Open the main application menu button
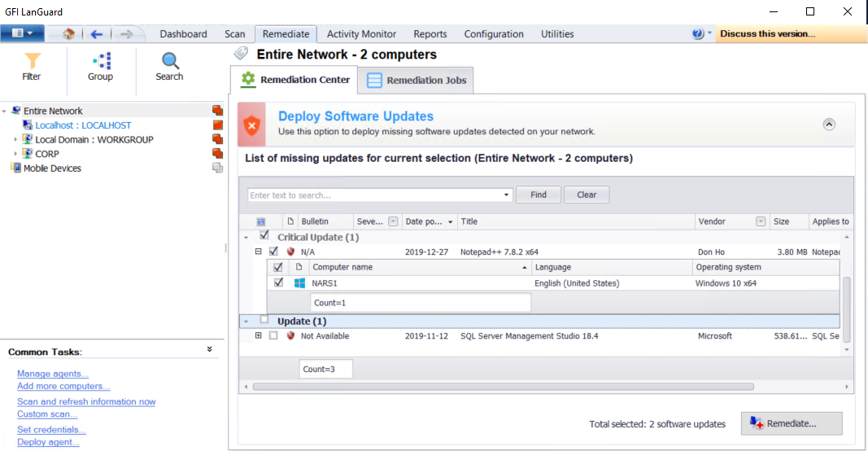868x451 pixels. point(22,33)
